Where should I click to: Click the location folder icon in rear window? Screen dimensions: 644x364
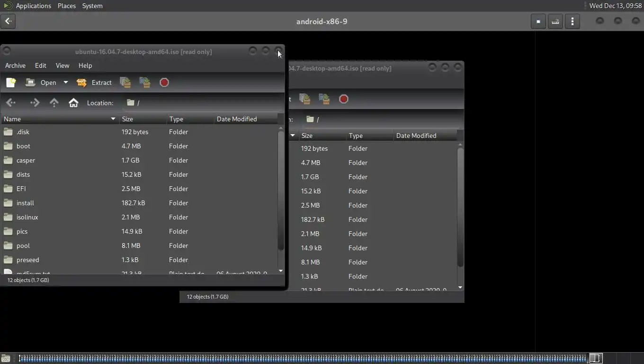click(x=310, y=119)
